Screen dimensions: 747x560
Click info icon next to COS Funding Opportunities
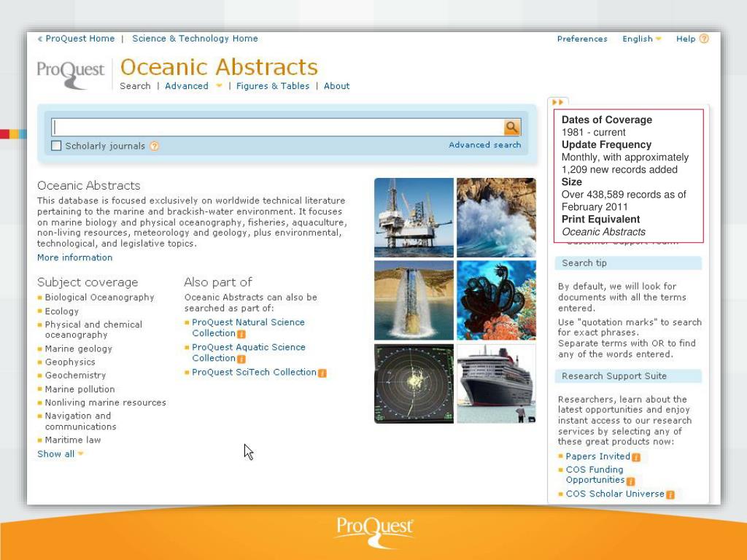click(x=631, y=481)
